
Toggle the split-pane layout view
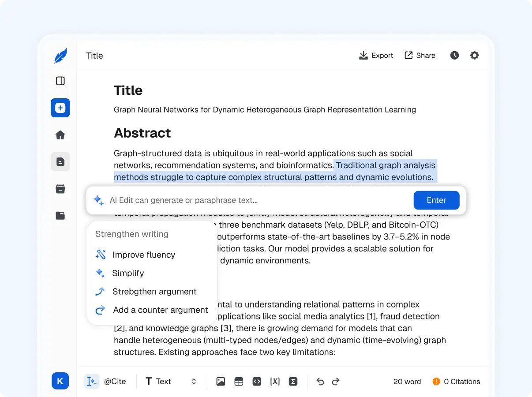pos(60,81)
